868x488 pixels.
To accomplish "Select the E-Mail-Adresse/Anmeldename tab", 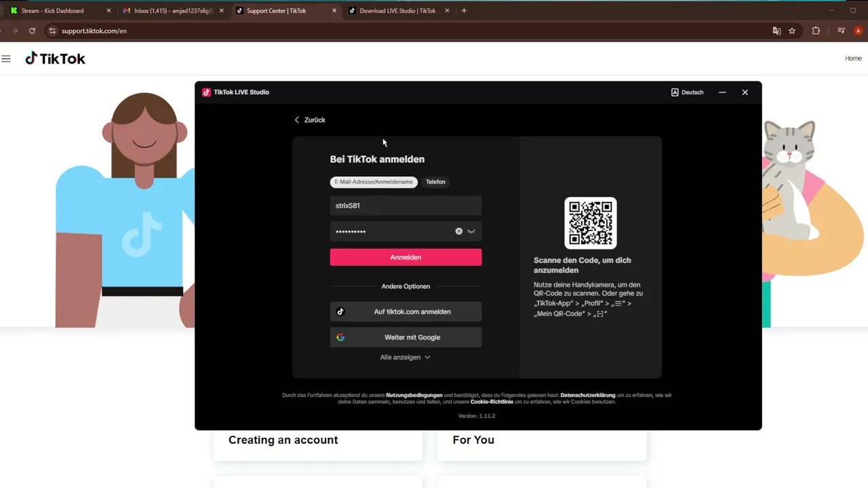I will click(374, 182).
